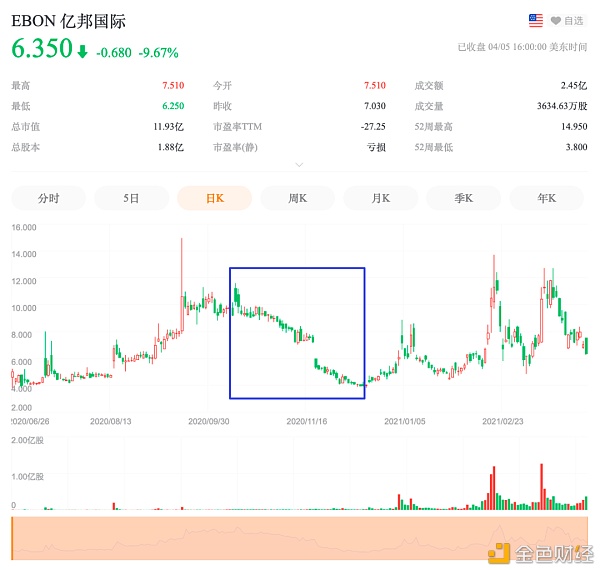600x570 pixels.
Task: Select the 周K chart tab
Action: (298, 198)
